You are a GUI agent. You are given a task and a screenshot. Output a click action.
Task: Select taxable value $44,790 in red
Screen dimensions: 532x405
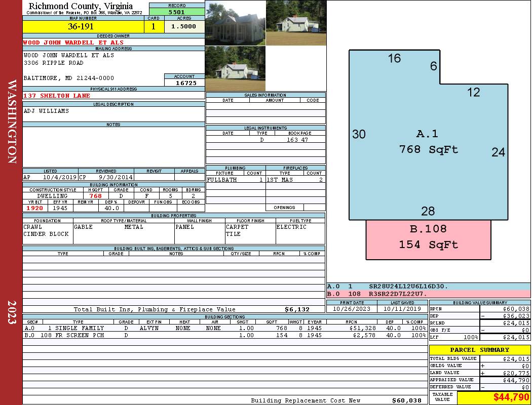[x=511, y=397]
